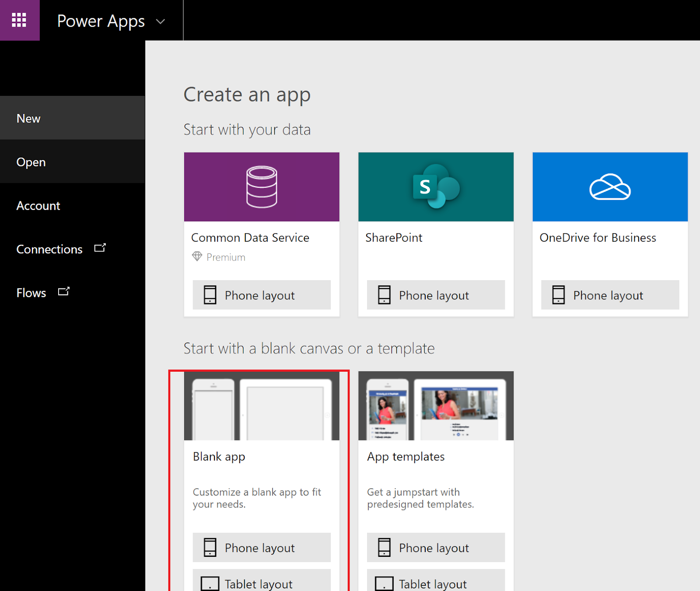Click the Premium diamond icon
The height and width of the screenshot is (591, 700).
click(x=197, y=257)
